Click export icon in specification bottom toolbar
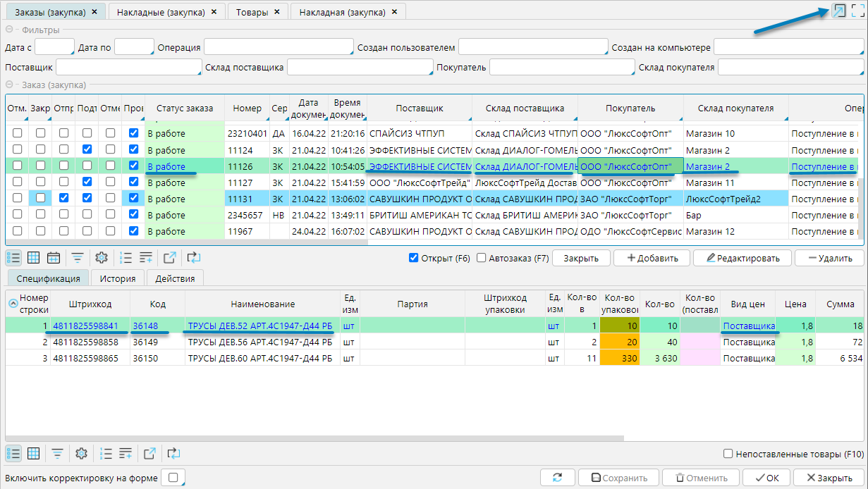The height and width of the screenshot is (489, 868). pos(149,453)
